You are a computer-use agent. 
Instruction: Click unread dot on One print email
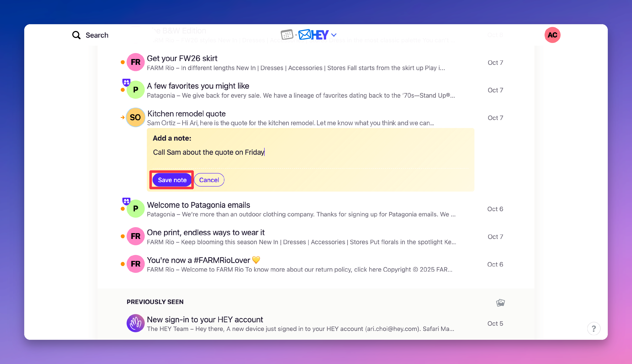click(123, 236)
